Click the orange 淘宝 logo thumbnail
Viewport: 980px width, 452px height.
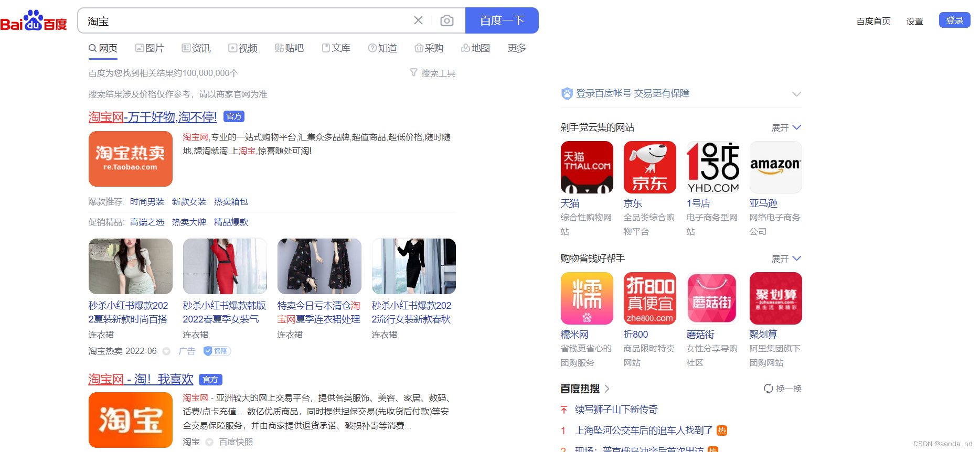[131, 420]
